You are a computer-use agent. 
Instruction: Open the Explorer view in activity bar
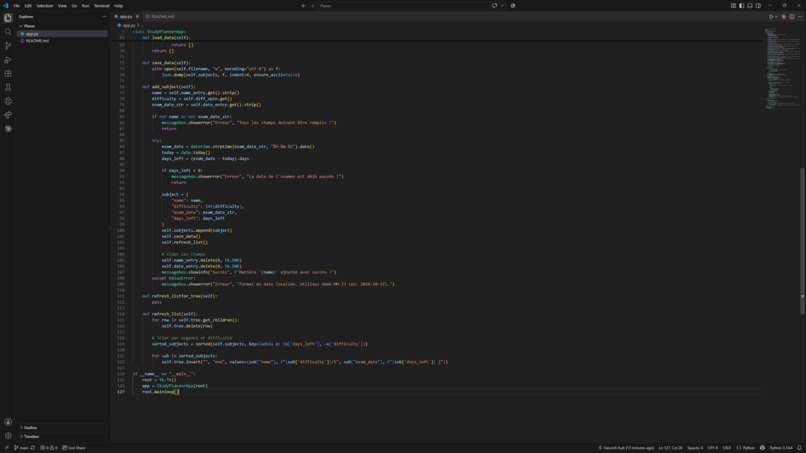[x=8, y=18]
